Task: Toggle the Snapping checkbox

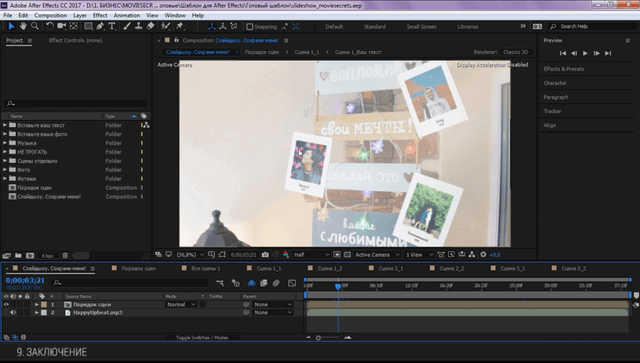Action: coord(249,27)
